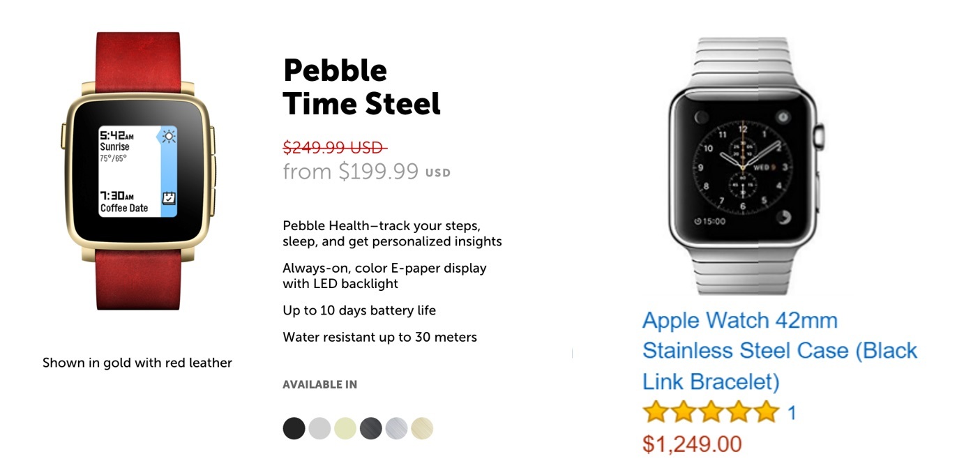This screenshot has width=980, height=461.
Task: Click the Pebble watch product image
Action: [x=138, y=170]
